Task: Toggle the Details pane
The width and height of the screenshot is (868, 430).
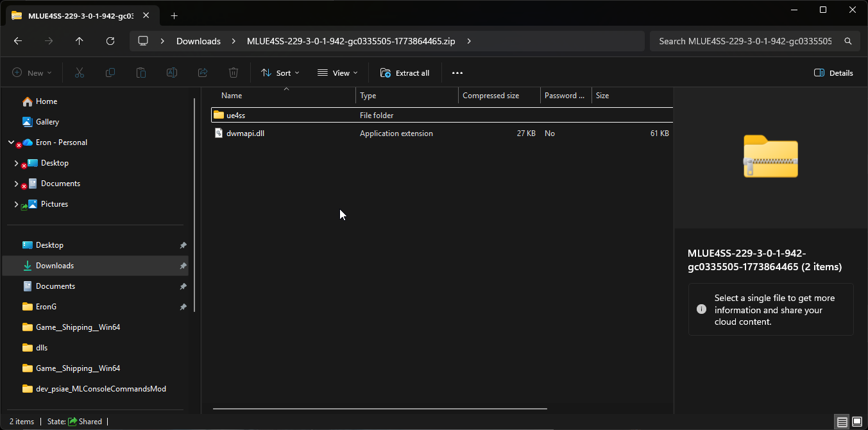Action: (x=833, y=73)
